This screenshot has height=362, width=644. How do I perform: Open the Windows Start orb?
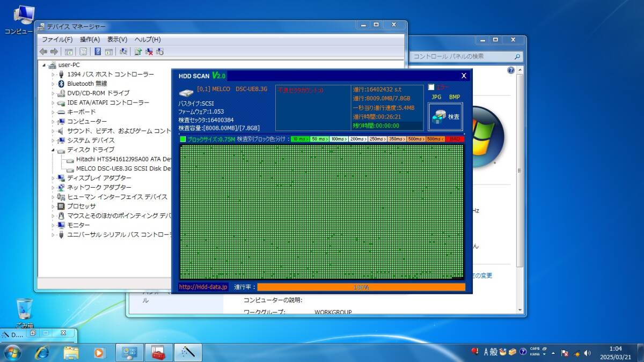tap(12, 352)
